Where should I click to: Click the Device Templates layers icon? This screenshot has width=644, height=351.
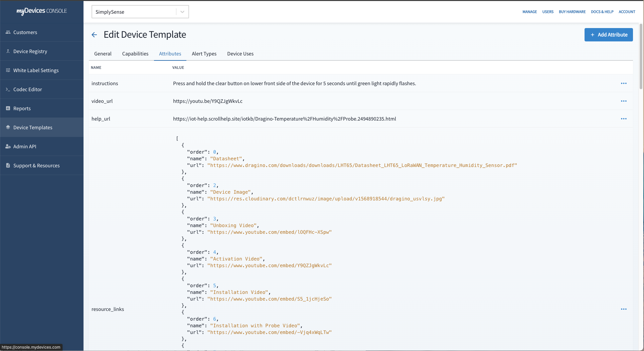[8, 128]
